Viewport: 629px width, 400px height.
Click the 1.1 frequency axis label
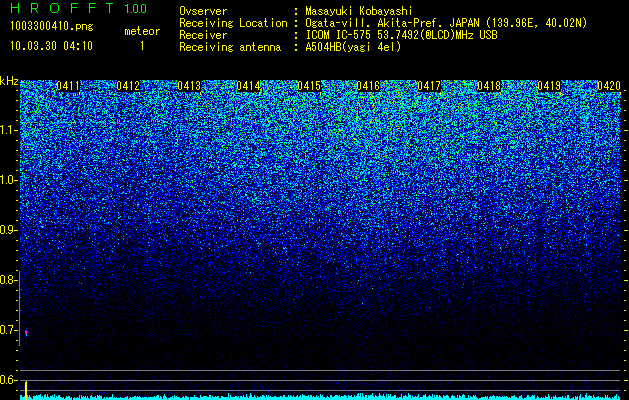tap(8, 130)
